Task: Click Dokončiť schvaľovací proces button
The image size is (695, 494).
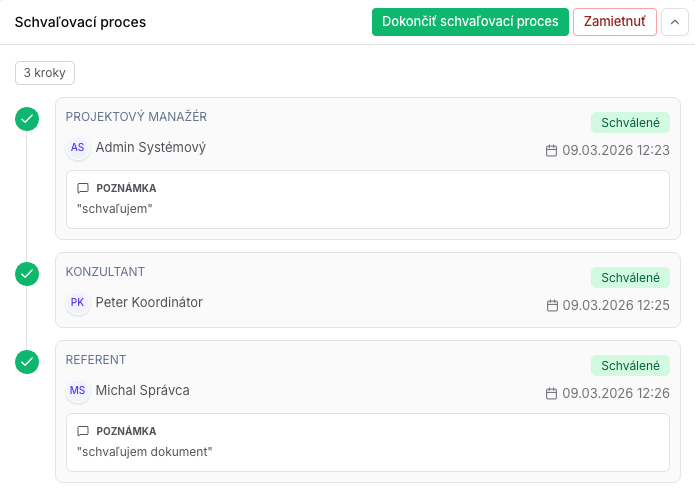Action: (470, 22)
